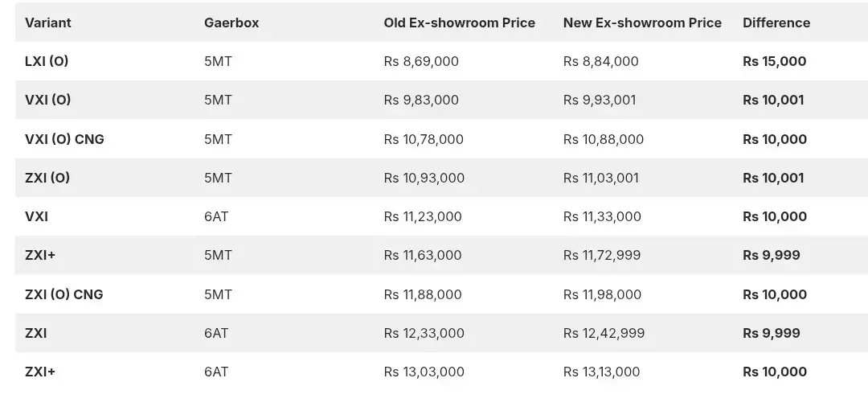868x415 pixels.
Task: Select old price Rs 13,03,000
Action: click(x=424, y=372)
